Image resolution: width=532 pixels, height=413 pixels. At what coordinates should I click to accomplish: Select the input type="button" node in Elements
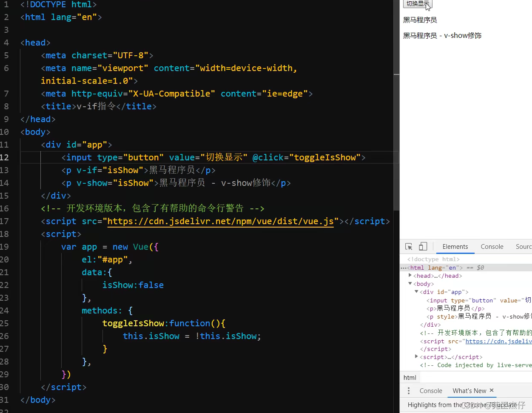click(479, 300)
